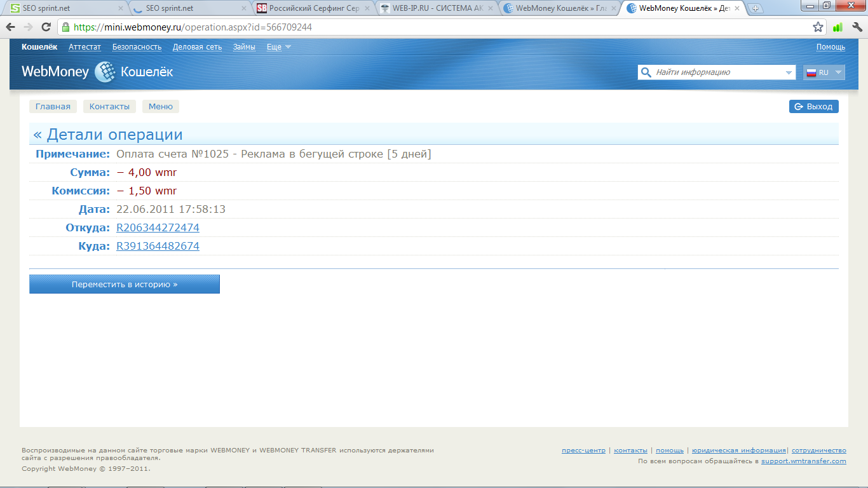Image resolution: width=868 pixels, height=488 pixels.
Task: Click the Russian flag language icon
Action: pos(811,72)
